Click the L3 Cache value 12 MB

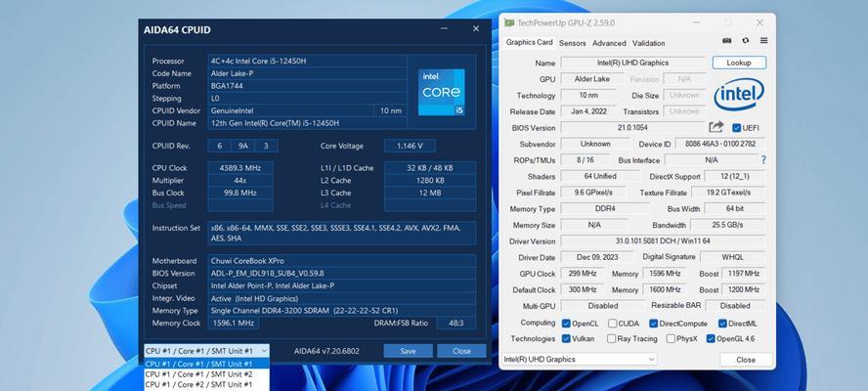pos(430,193)
